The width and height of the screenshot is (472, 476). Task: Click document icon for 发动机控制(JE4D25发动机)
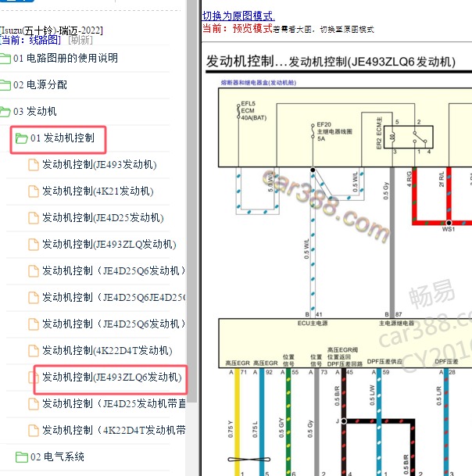click(x=34, y=218)
